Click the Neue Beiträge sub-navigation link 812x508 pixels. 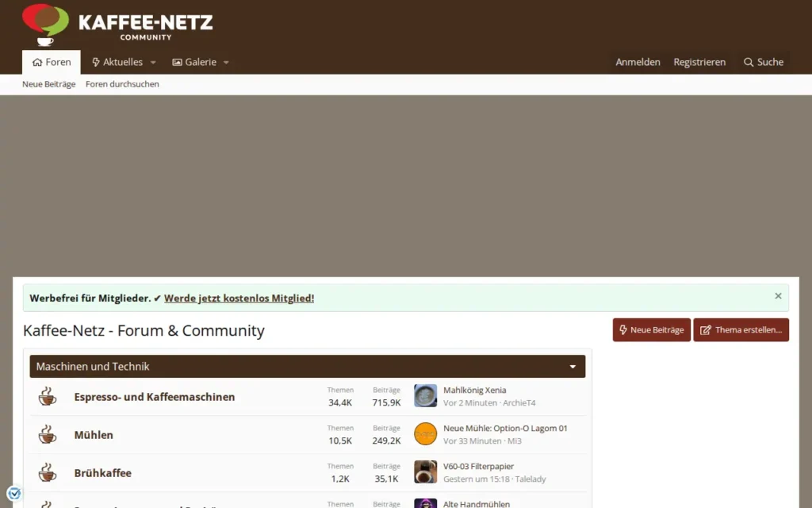pyautogui.click(x=48, y=84)
